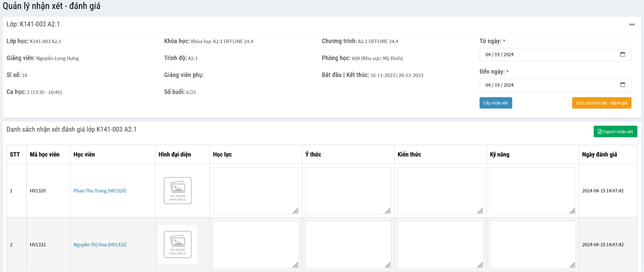
Task: Click Nguyễn Thị Hoa's avatar placeholder image
Action: click(x=178, y=244)
